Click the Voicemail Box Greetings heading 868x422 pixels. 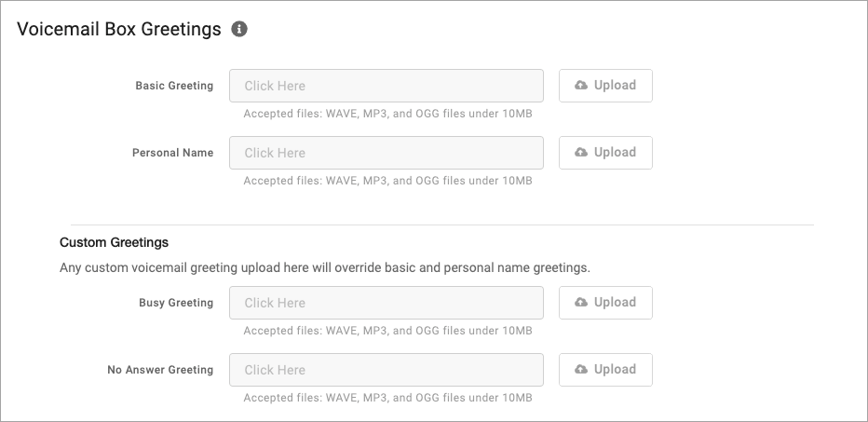[119, 29]
